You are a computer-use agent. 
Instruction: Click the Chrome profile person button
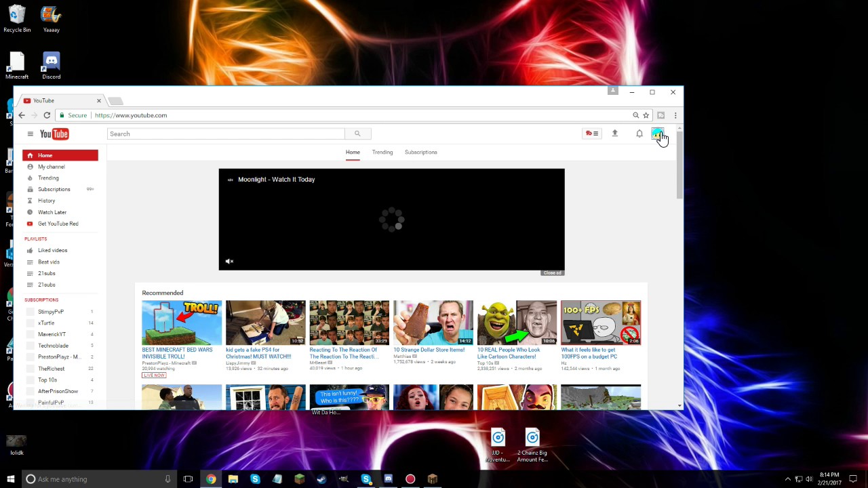[x=612, y=91]
